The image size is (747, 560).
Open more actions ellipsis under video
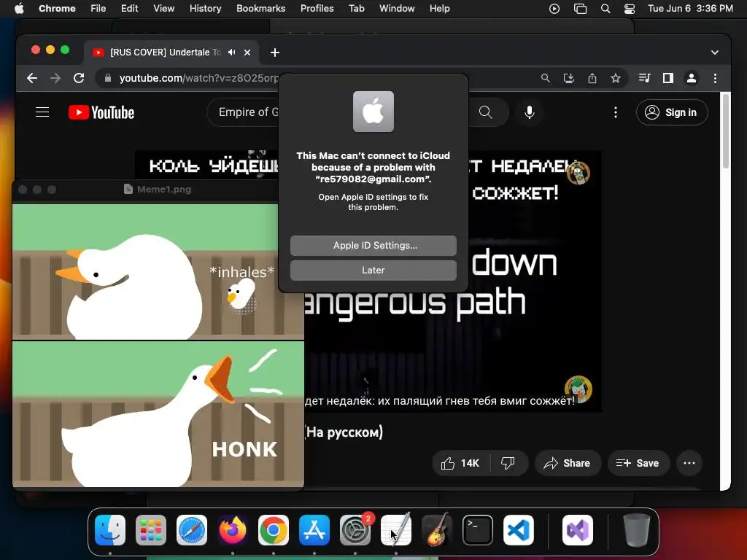point(689,463)
